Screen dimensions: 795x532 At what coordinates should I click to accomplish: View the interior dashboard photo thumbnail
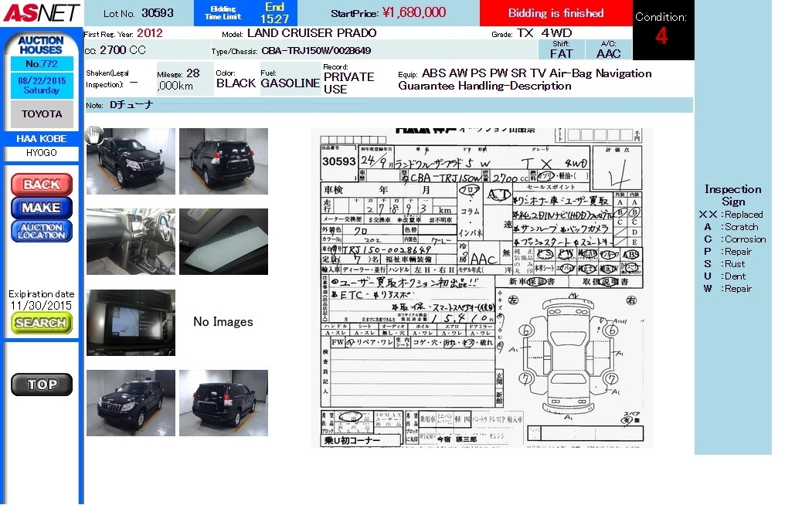pos(131,241)
